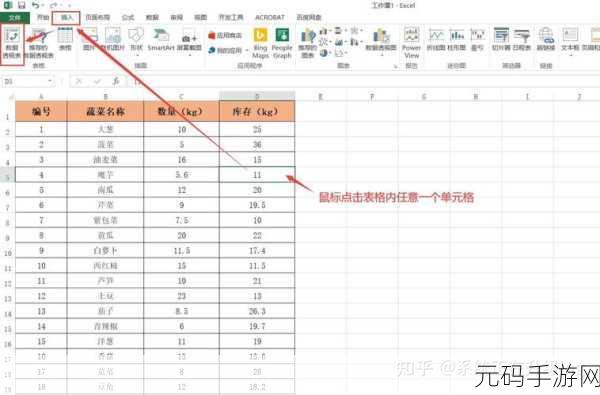Insert a Hyperlink (超链接)

tap(546, 39)
